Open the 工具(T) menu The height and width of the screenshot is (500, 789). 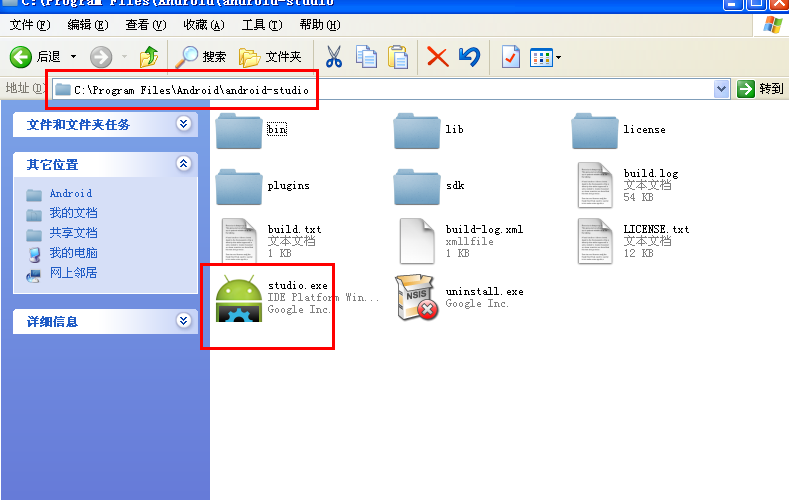point(262,25)
